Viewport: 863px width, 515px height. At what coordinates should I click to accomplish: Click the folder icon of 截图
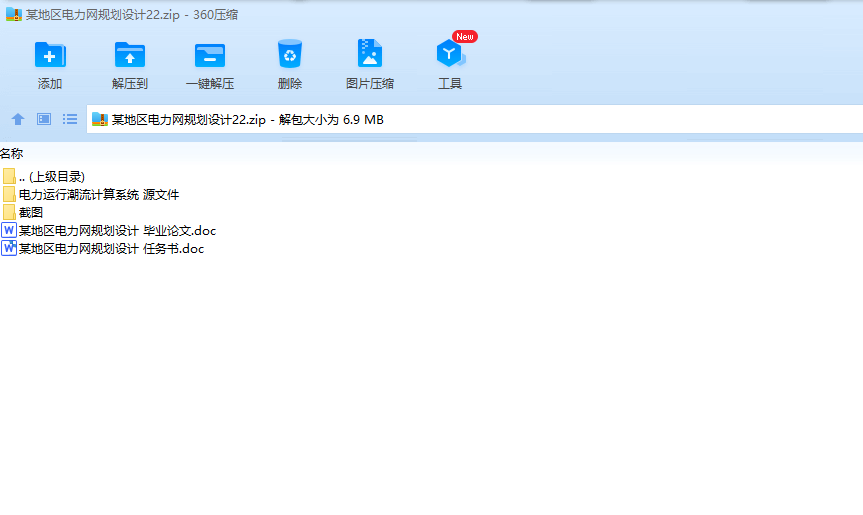coord(9,212)
